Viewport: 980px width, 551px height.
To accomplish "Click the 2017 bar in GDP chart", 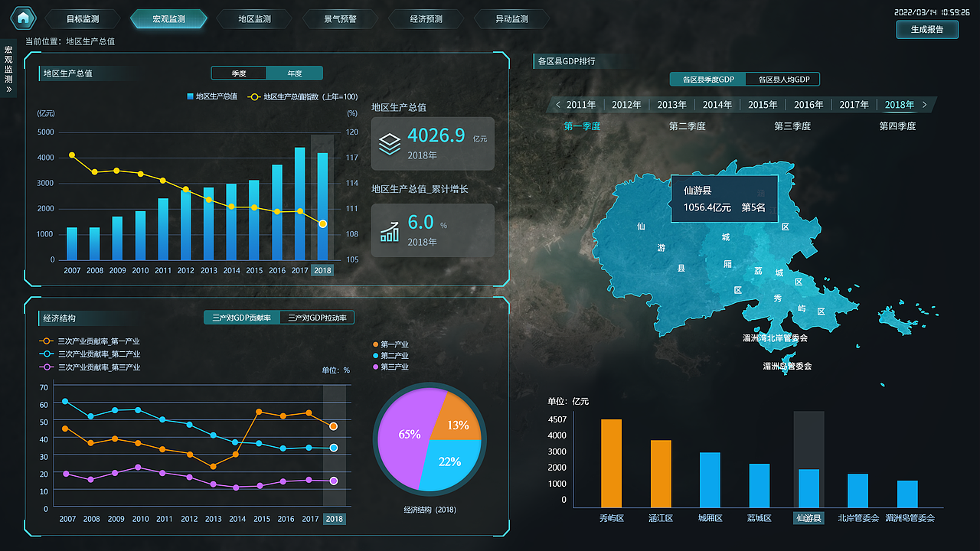I will [x=300, y=204].
